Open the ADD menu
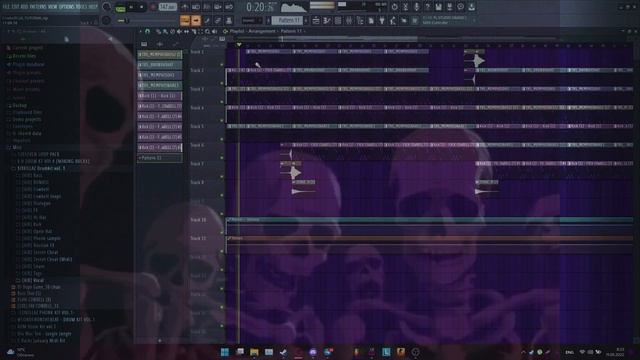640x360 pixels. point(24,7)
